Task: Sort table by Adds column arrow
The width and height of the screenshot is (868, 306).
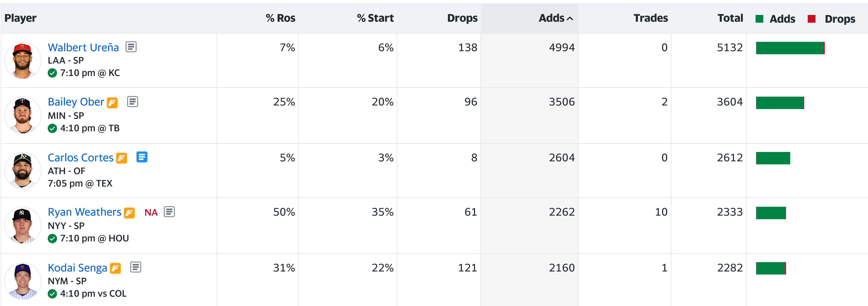Action: [570, 19]
